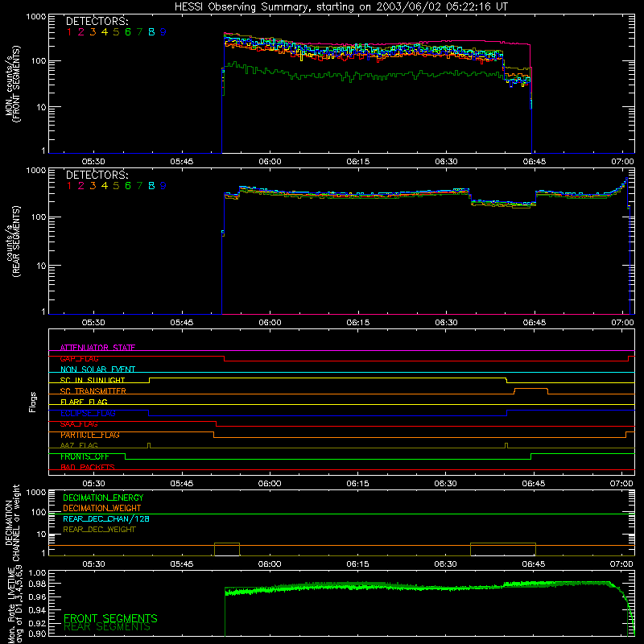Click the DECIMATION_ENERGY legend label
This screenshot has height=644, width=644.
(103, 497)
